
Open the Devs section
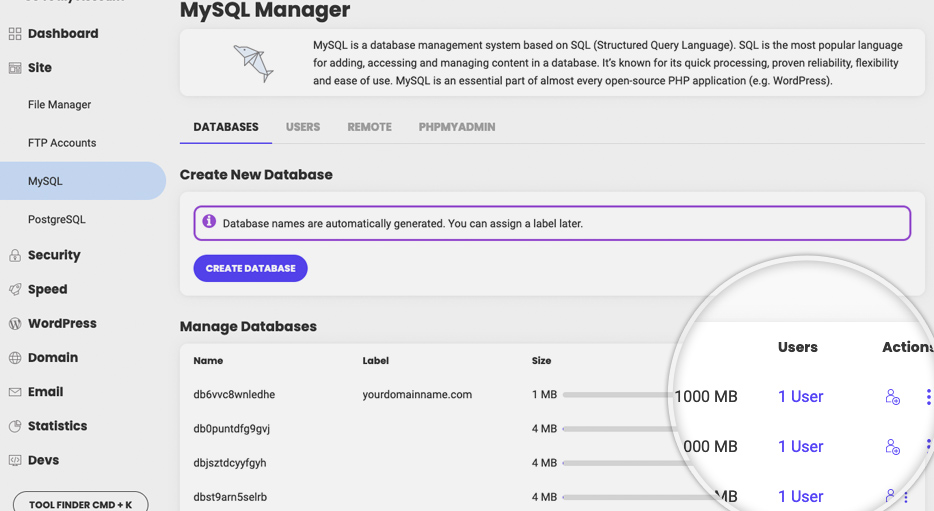tap(43, 460)
